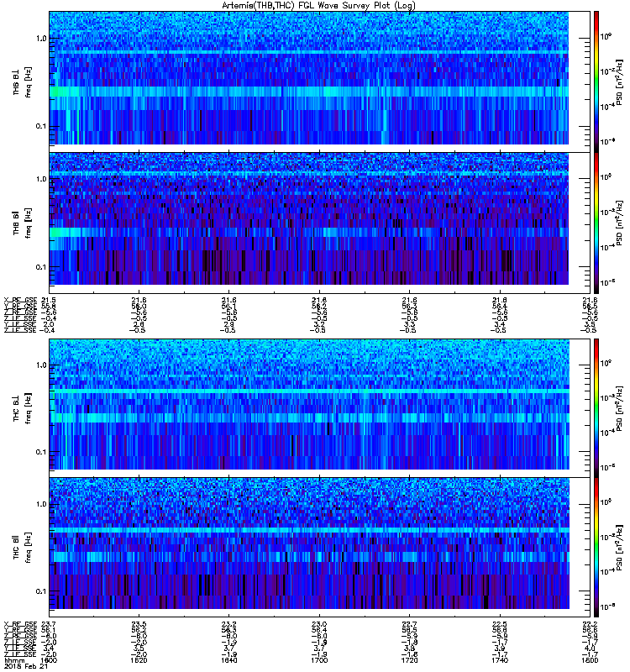Viewport: 630px width, 672px height.
Task: Click the '1.0' frequency tick of the THB B⊥ panel
Action: (x=41, y=38)
